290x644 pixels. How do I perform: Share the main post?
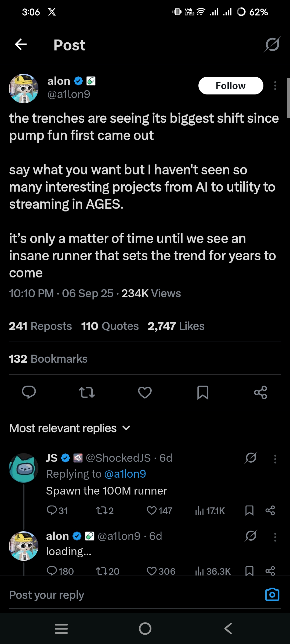260,392
